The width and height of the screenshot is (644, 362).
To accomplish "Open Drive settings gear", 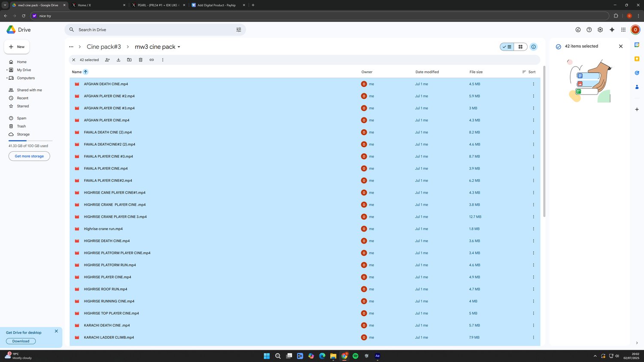I will 600,30.
